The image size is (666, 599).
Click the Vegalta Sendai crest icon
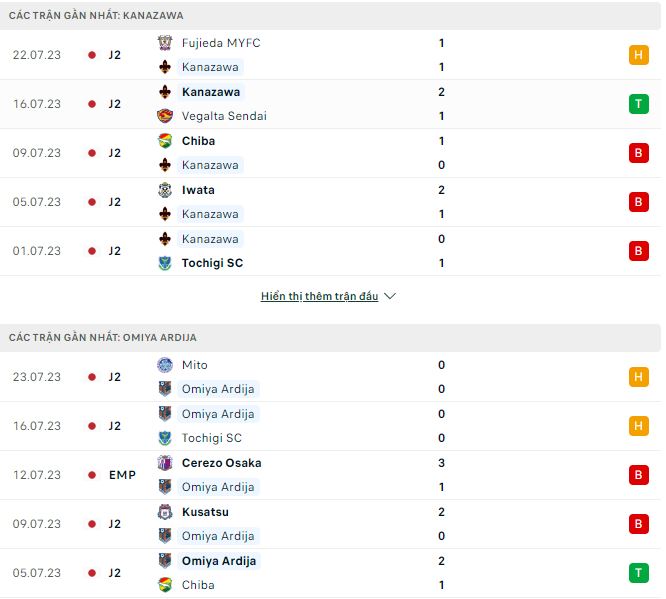click(x=165, y=116)
